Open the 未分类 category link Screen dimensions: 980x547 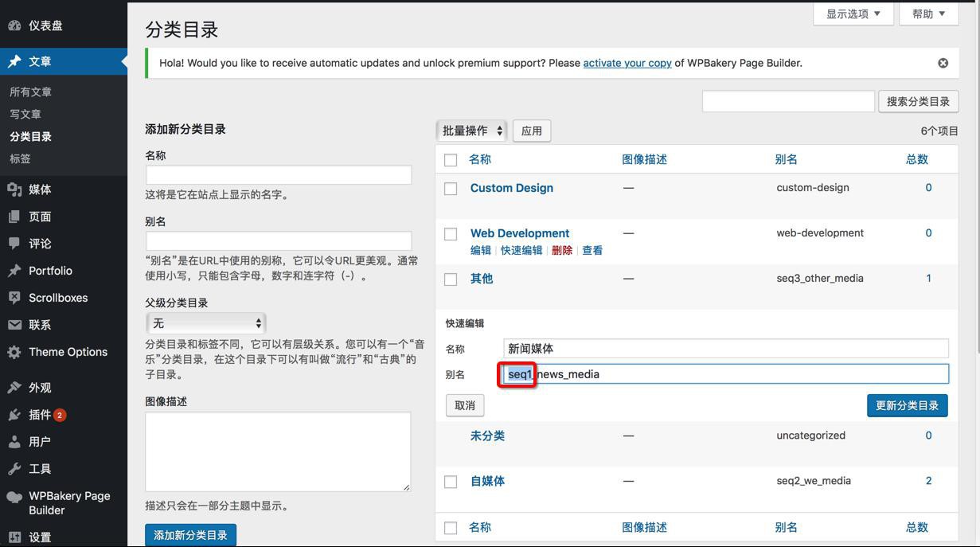coord(487,436)
